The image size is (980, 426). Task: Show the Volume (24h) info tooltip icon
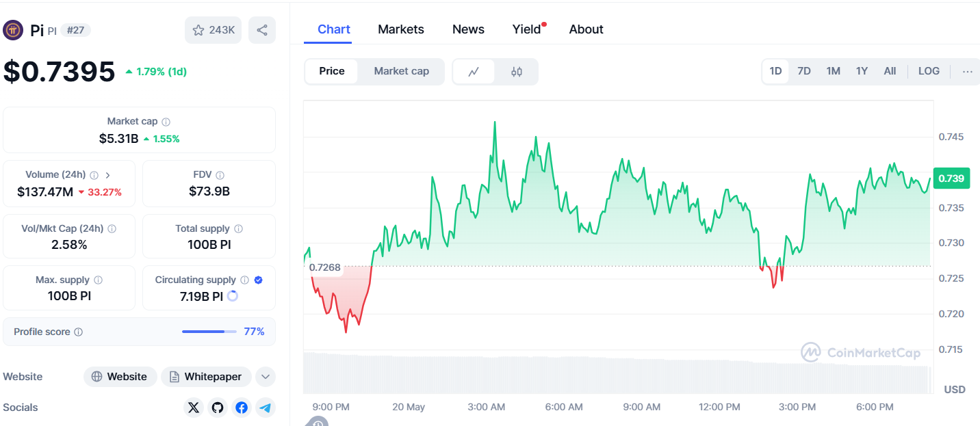click(x=94, y=175)
